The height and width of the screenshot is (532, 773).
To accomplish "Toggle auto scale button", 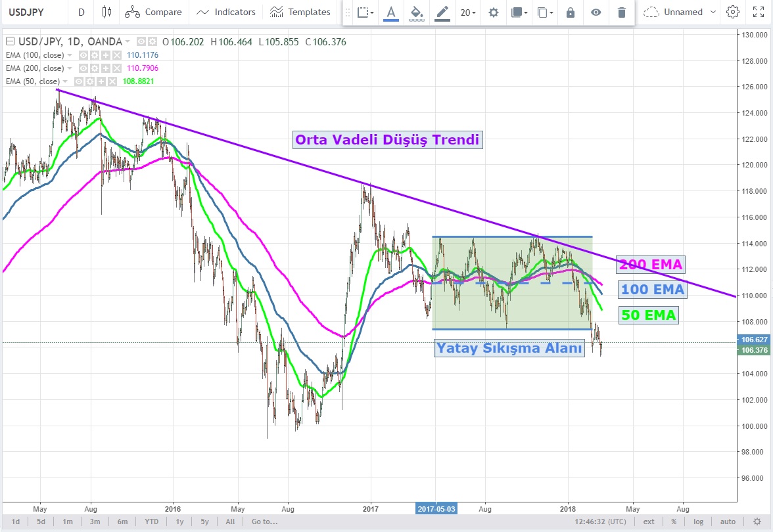I will pyautogui.click(x=727, y=521).
